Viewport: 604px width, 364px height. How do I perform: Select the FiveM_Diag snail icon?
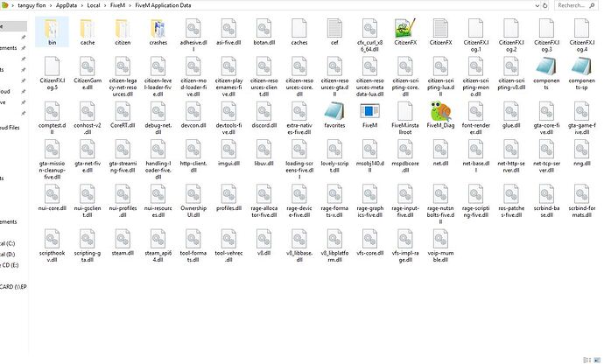[440, 115]
